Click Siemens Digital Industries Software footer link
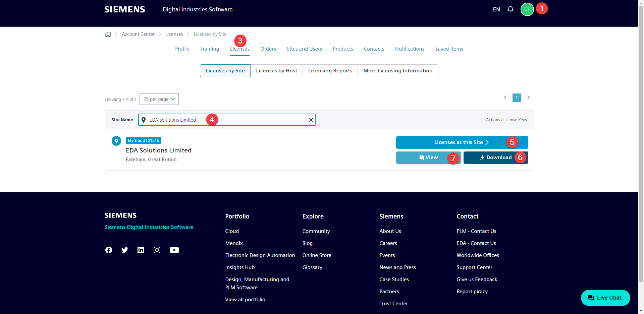 149,227
